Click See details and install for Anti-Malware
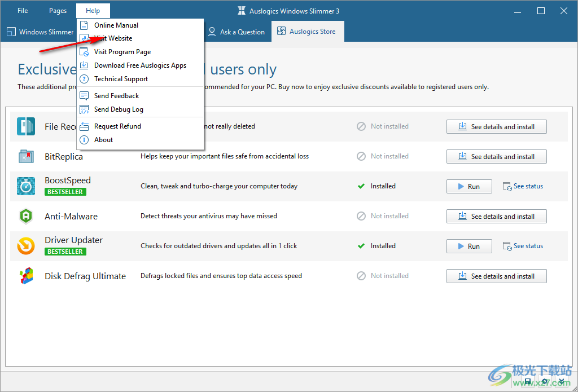This screenshot has height=392, width=578. pos(496,217)
